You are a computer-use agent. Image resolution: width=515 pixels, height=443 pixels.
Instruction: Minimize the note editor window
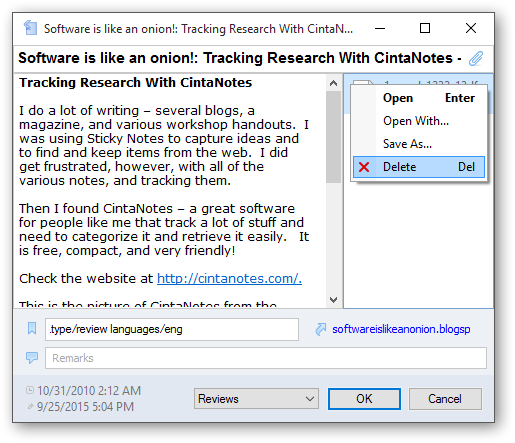[380, 28]
